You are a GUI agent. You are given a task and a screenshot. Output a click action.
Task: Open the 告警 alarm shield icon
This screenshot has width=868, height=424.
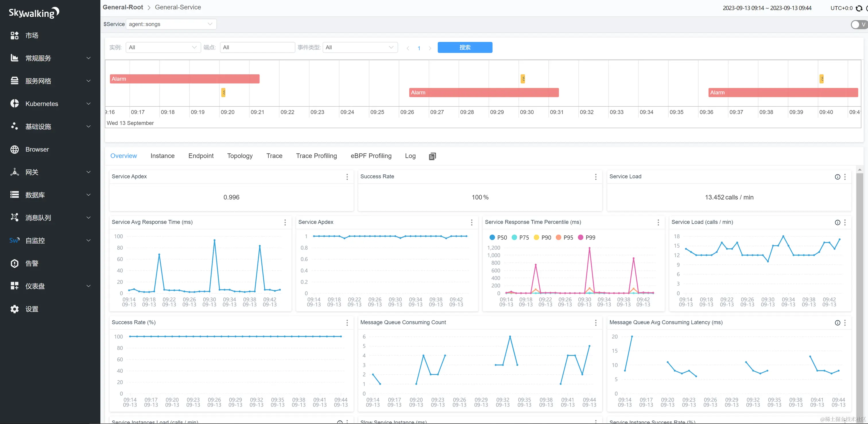click(x=14, y=263)
